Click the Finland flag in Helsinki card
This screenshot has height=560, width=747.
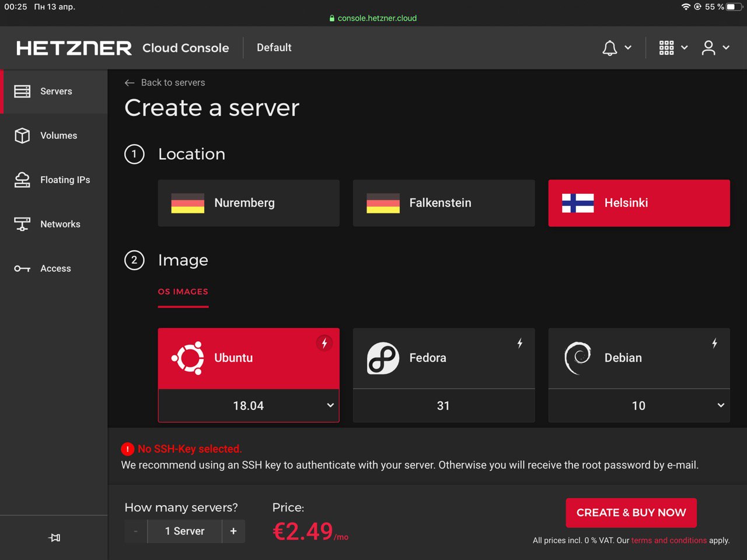(x=578, y=203)
